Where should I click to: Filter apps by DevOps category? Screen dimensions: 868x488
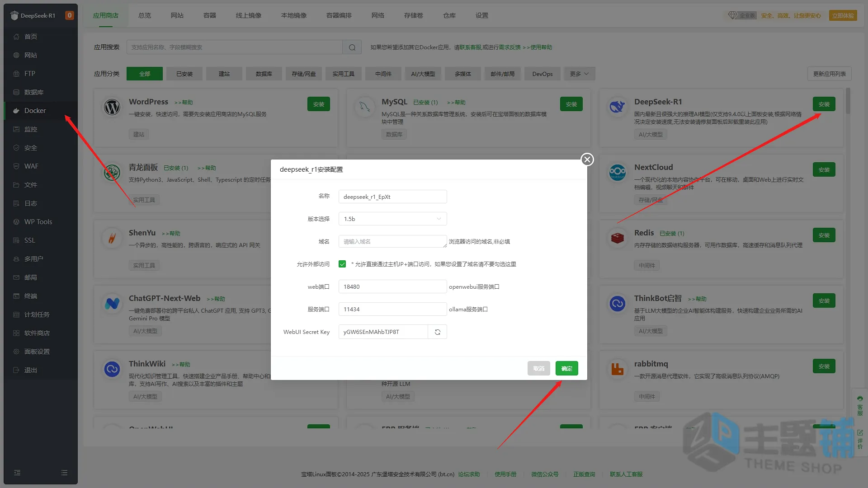(x=542, y=74)
